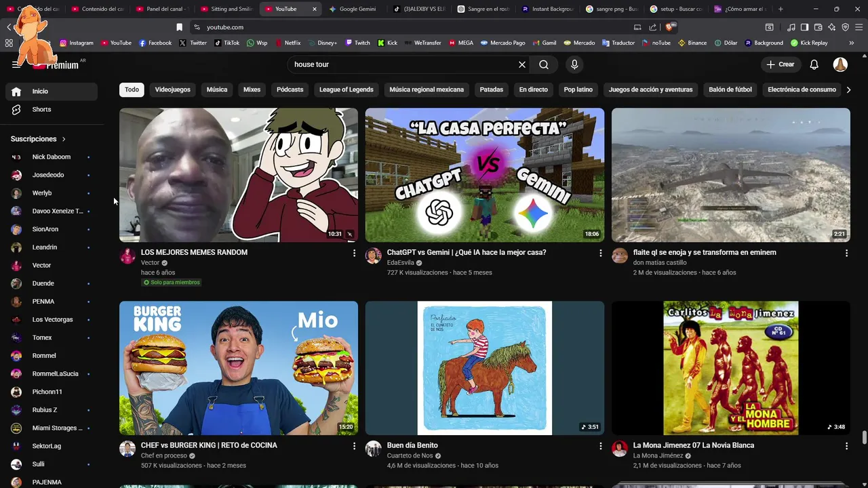
Task: Switch to Sitting and Smiling browser tab
Action: [x=227, y=9]
